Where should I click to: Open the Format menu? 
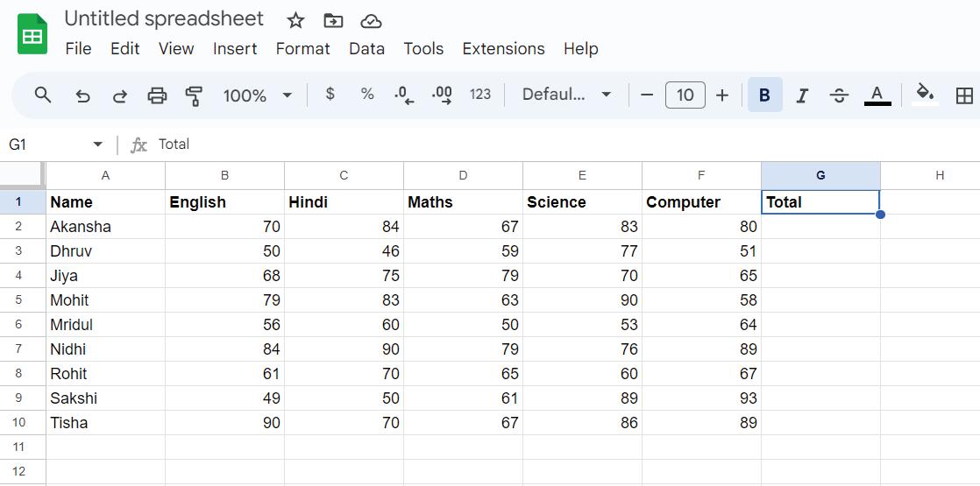coord(302,49)
